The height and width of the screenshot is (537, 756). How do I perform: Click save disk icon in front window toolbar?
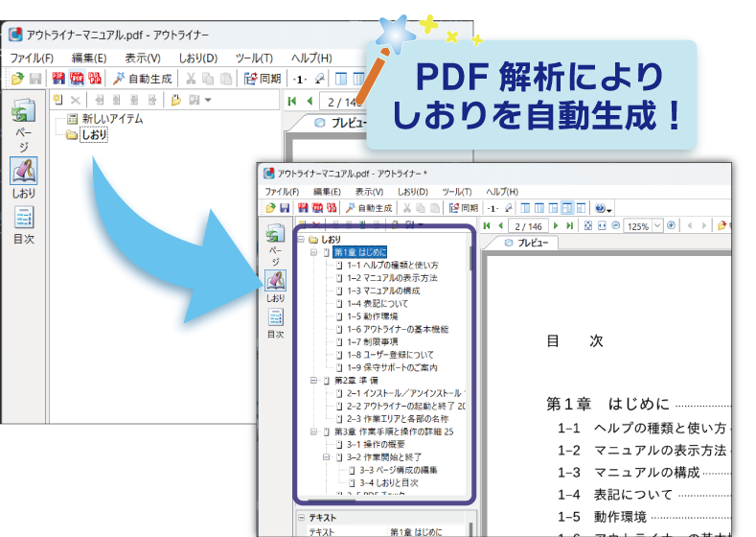click(285, 208)
